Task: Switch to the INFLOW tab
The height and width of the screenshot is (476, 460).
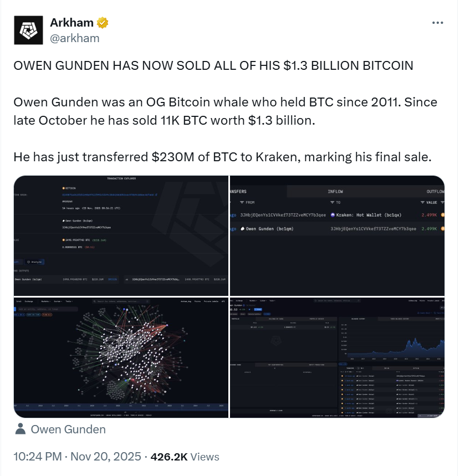Action: [335, 191]
